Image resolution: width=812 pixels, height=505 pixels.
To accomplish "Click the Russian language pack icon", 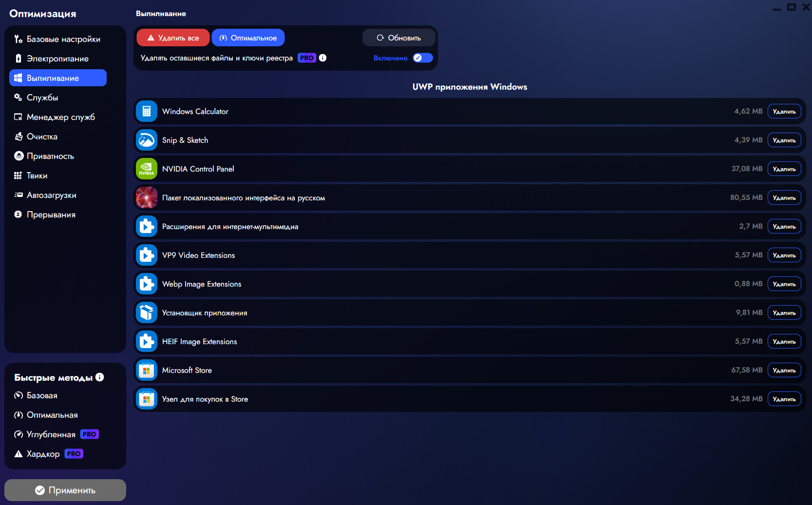I will (x=147, y=197).
